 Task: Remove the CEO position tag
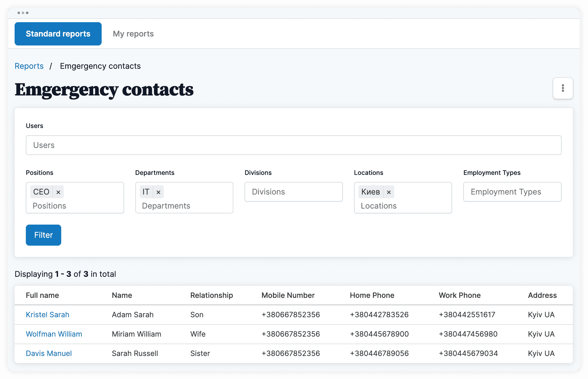click(58, 192)
